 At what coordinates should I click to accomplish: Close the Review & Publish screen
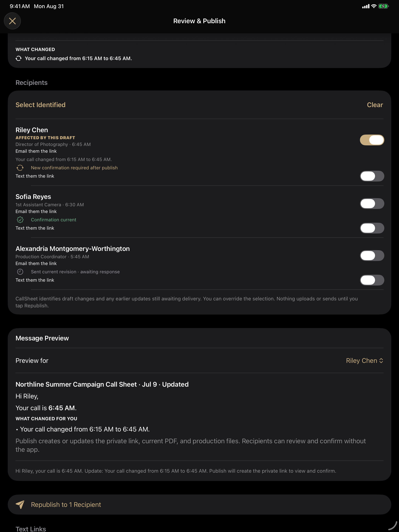click(x=12, y=21)
